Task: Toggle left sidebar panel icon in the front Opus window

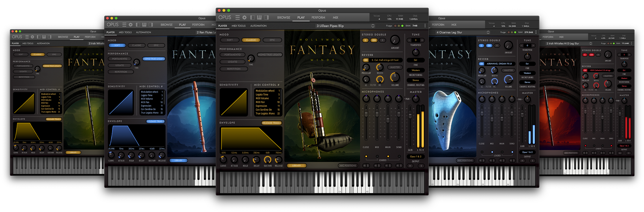Action: pyautogui.click(x=252, y=17)
